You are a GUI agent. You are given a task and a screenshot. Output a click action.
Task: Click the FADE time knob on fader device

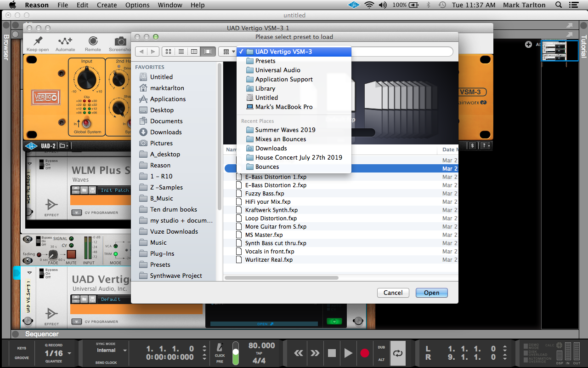[53, 254]
